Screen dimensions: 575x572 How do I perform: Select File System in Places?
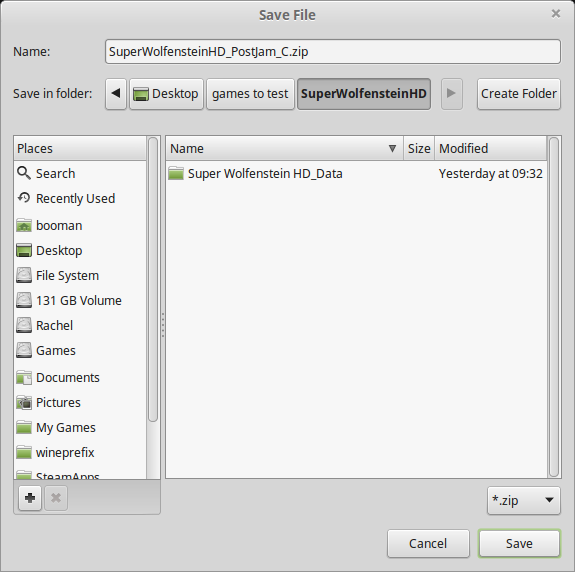(x=67, y=275)
